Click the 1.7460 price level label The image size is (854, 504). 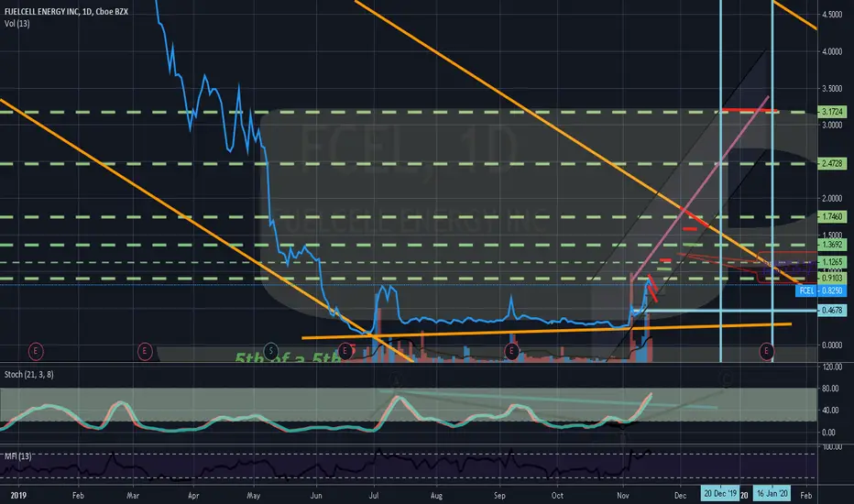pyautogui.click(x=832, y=217)
